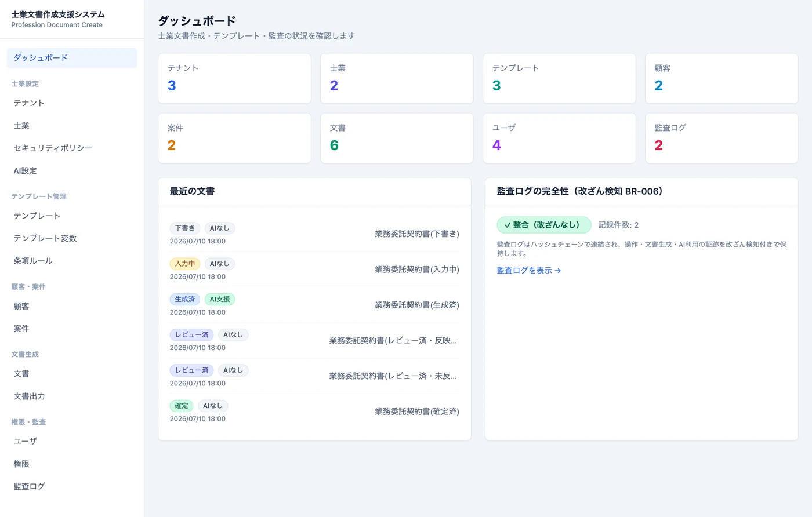The width and height of the screenshot is (812, 517).
Task: Open document 業務委託契約書(レビュー済・未反…
Action: [x=393, y=376]
